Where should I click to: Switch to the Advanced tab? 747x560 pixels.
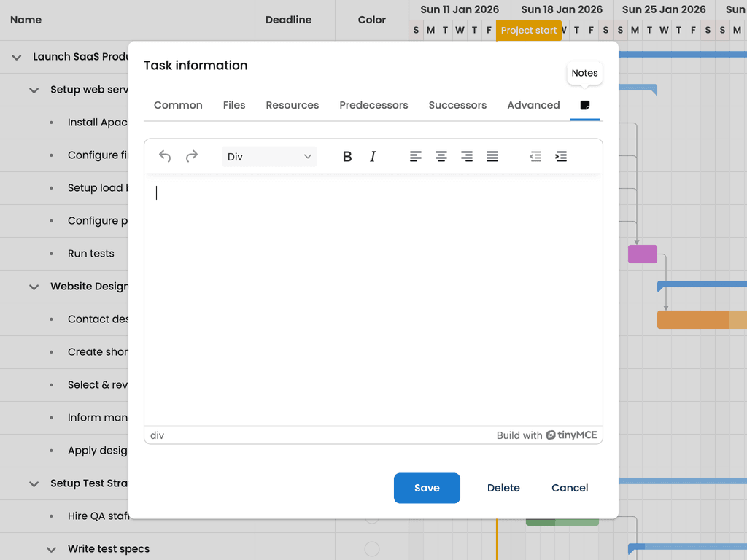533,105
